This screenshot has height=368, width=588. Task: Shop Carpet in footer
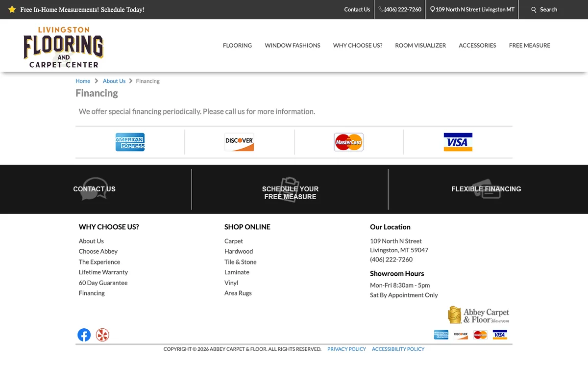234,241
